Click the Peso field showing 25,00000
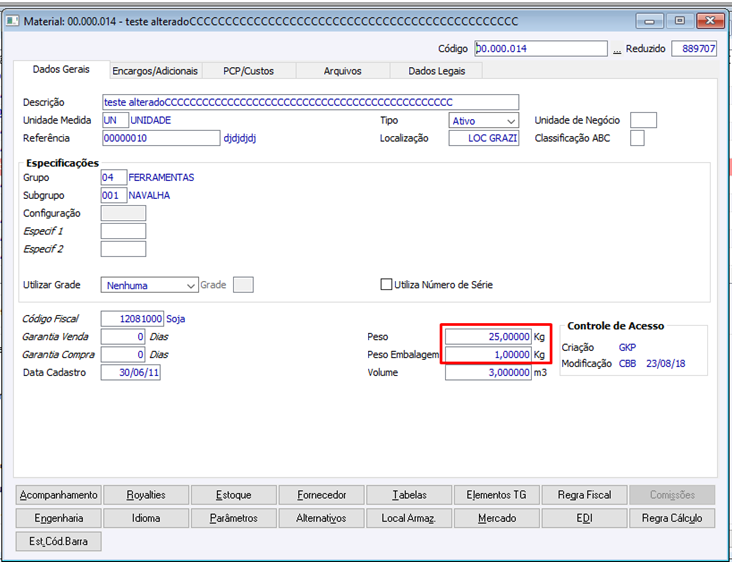Image resolution: width=732 pixels, height=565 pixels. [x=488, y=337]
